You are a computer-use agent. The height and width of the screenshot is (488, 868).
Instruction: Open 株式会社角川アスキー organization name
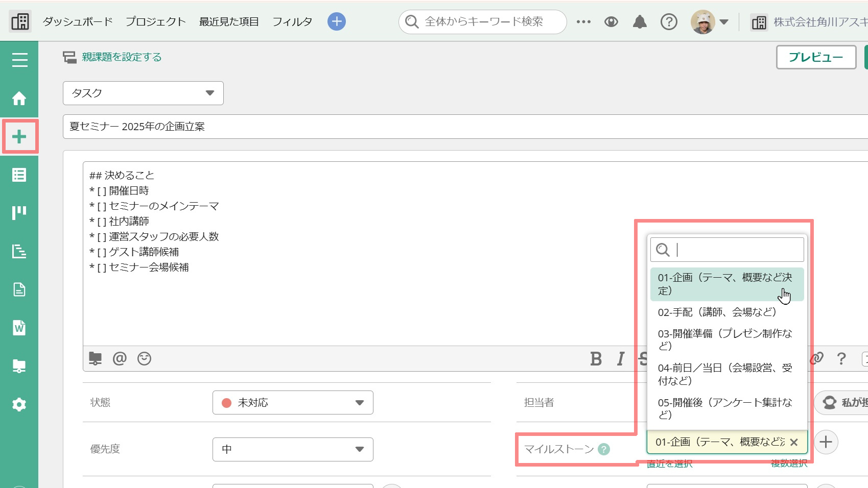pyautogui.click(x=820, y=22)
